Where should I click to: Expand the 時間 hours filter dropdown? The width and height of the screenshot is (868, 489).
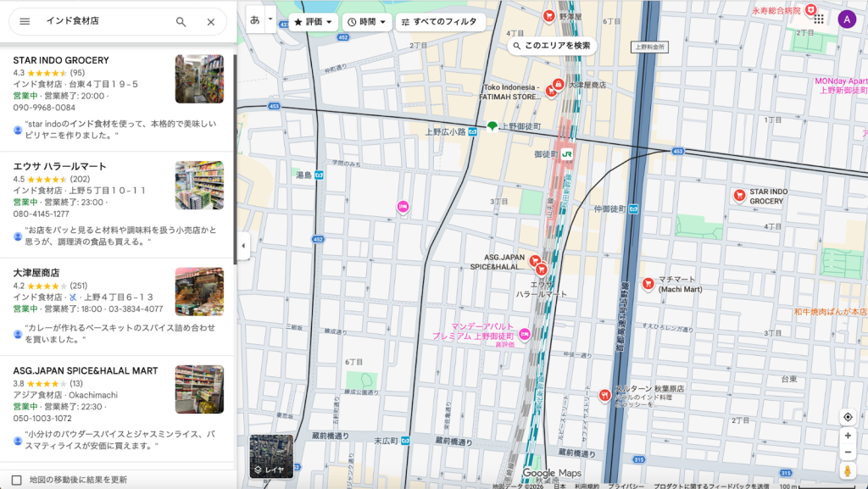367,22
